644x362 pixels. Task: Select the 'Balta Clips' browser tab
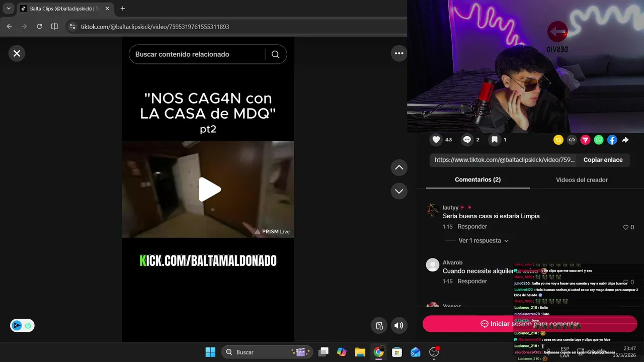(64, 9)
